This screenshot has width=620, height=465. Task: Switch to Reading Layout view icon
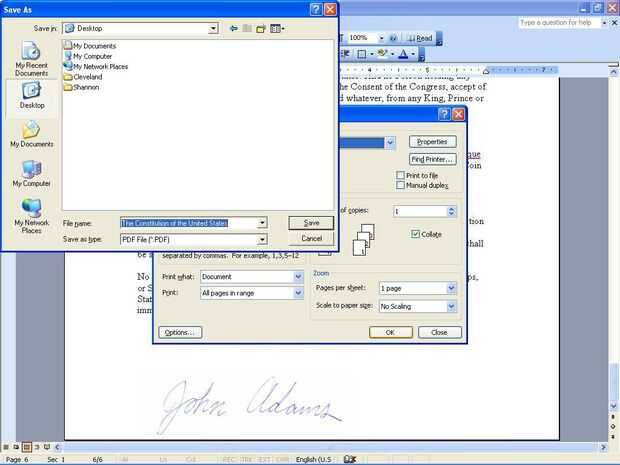[x=47, y=447]
